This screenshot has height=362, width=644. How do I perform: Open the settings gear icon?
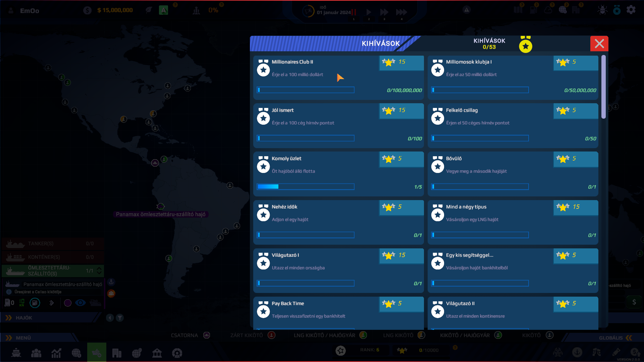631,10
